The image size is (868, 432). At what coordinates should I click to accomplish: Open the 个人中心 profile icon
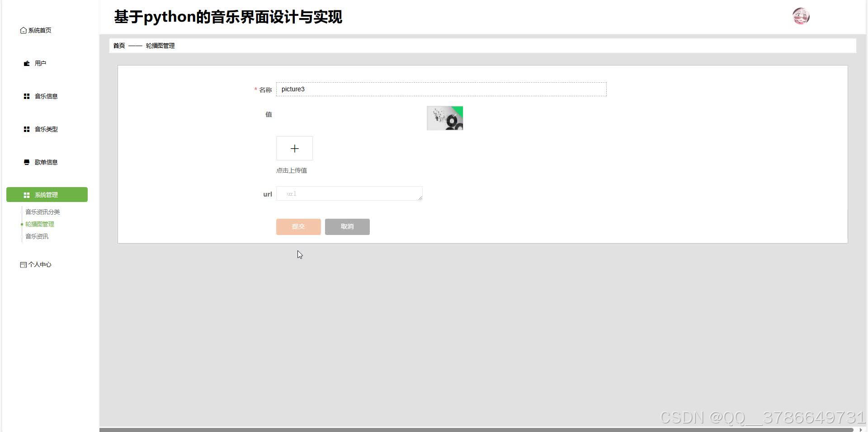pos(23,265)
